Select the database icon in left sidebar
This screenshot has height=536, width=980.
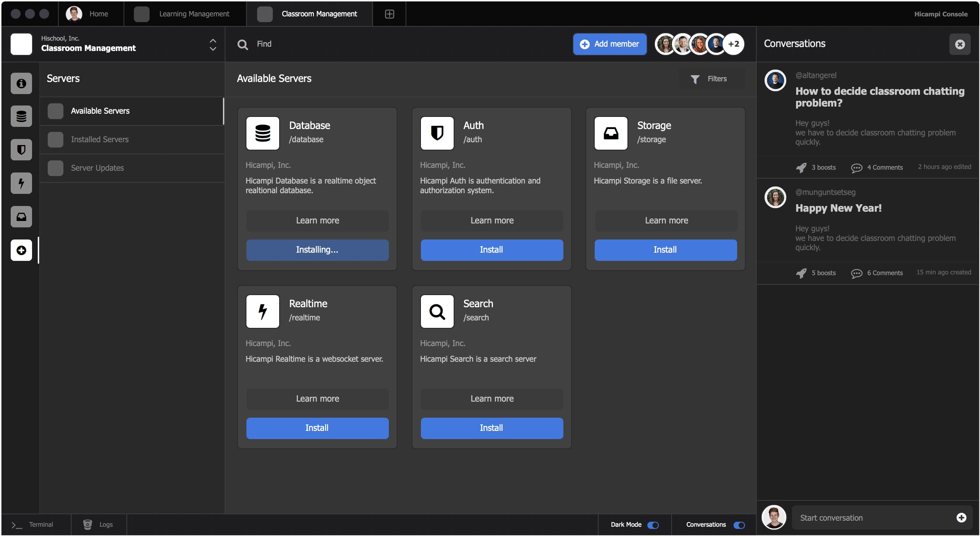pyautogui.click(x=21, y=116)
